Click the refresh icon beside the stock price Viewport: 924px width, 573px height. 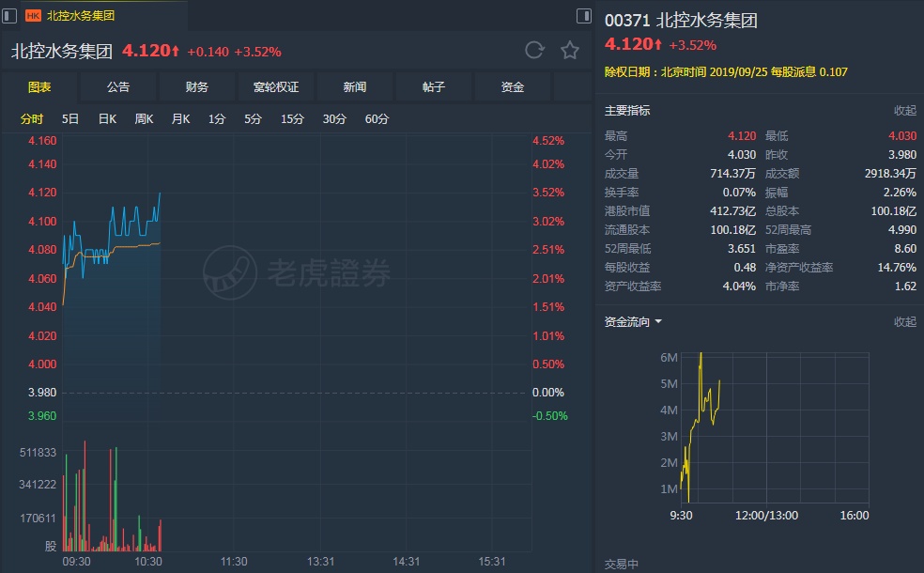click(534, 51)
